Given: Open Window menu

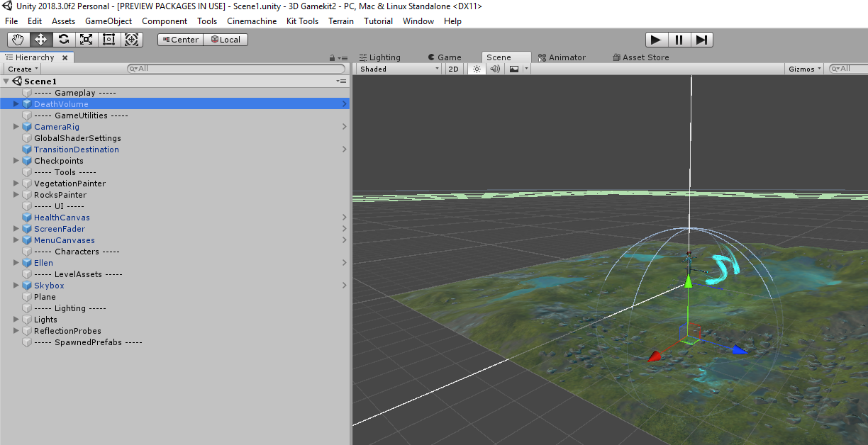Looking at the screenshot, I should pos(418,21).
